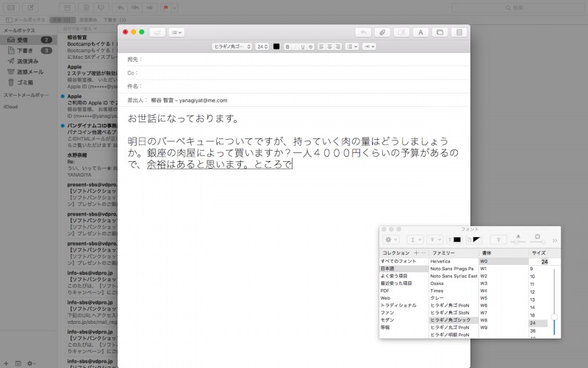Click the send message paper plane icon
588x368 pixels.
tap(157, 32)
